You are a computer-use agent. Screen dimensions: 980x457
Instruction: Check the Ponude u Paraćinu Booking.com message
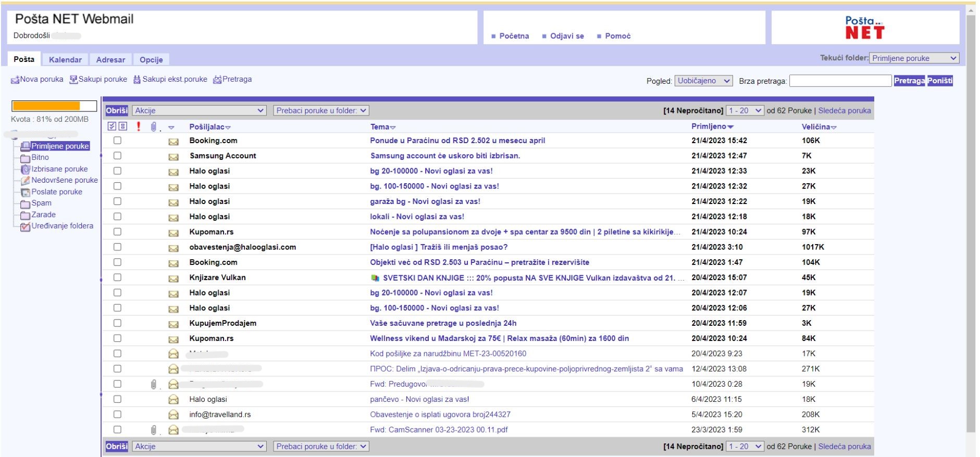tap(117, 141)
